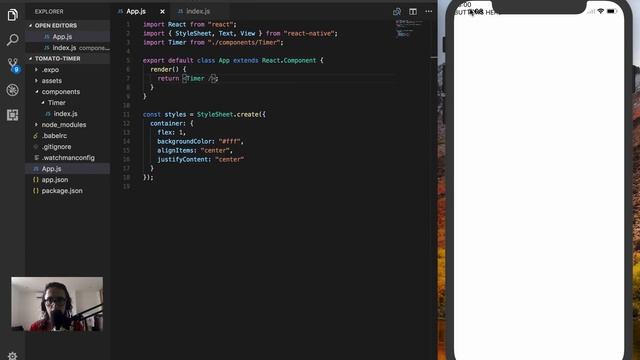The height and width of the screenshot is (360, 640).
Task: Click the Wi-Fi icon in simulator status bar
Action: point(600,11)
